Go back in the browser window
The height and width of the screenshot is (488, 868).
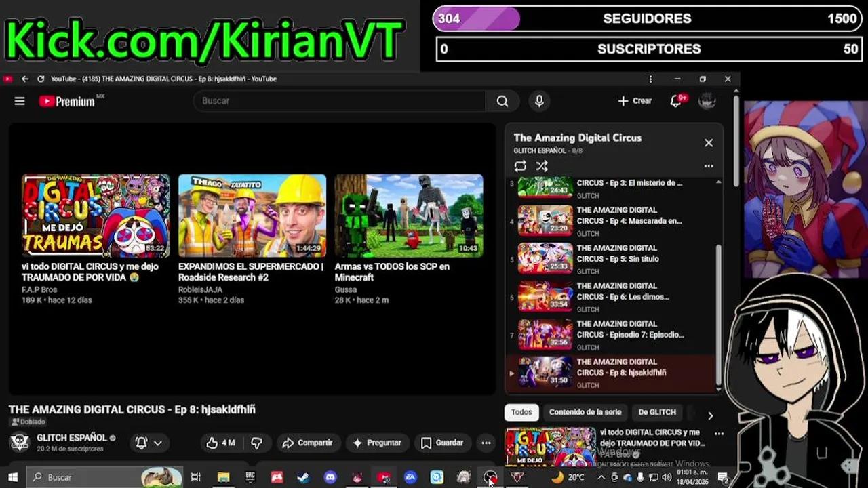coord(25,79)
